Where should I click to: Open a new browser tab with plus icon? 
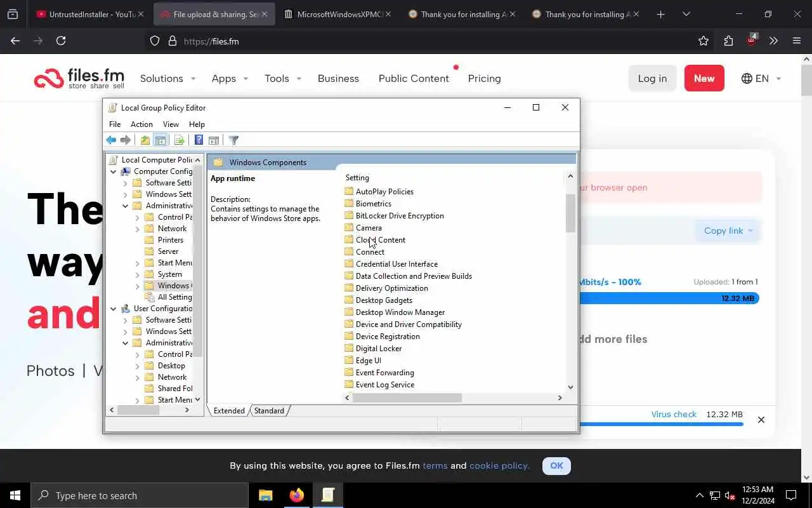(x=660, y=14)
